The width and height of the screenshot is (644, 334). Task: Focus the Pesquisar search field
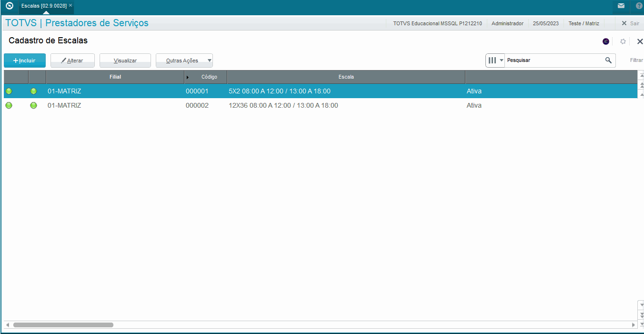point(553,61)
